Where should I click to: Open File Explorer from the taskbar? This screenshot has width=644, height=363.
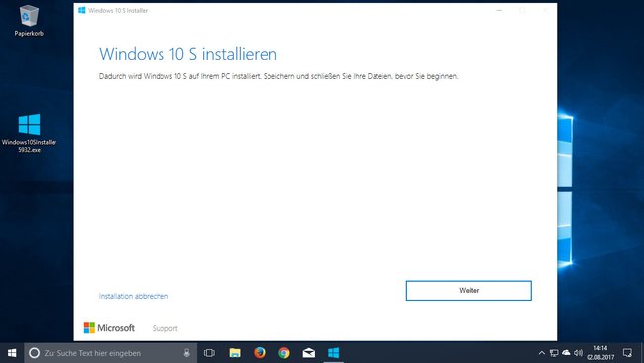pyautogui.click(x=235, y=353)
